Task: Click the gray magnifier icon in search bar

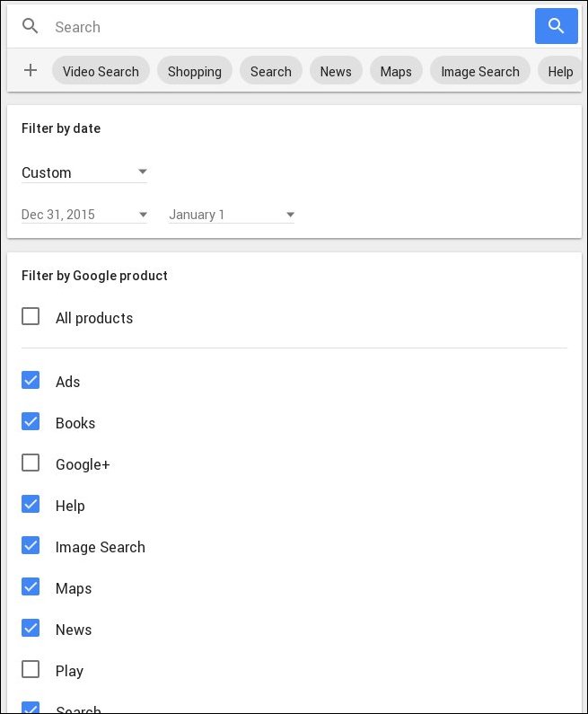Action: click(30, 26)
